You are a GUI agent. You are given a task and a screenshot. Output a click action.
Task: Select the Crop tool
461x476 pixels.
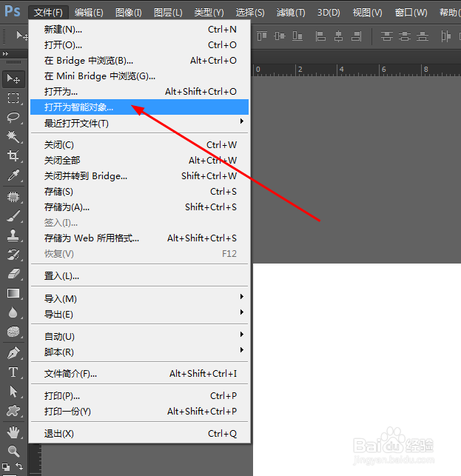coord(13,155)
